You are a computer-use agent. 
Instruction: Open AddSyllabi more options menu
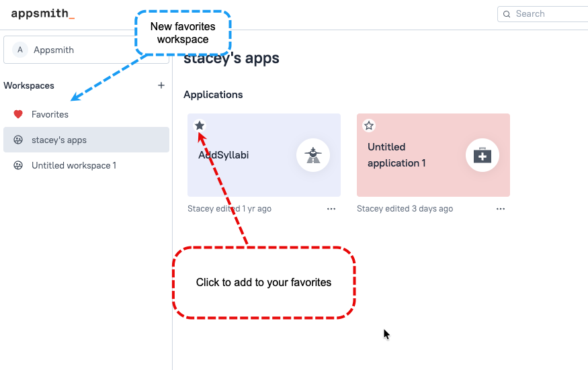(331, 209)
